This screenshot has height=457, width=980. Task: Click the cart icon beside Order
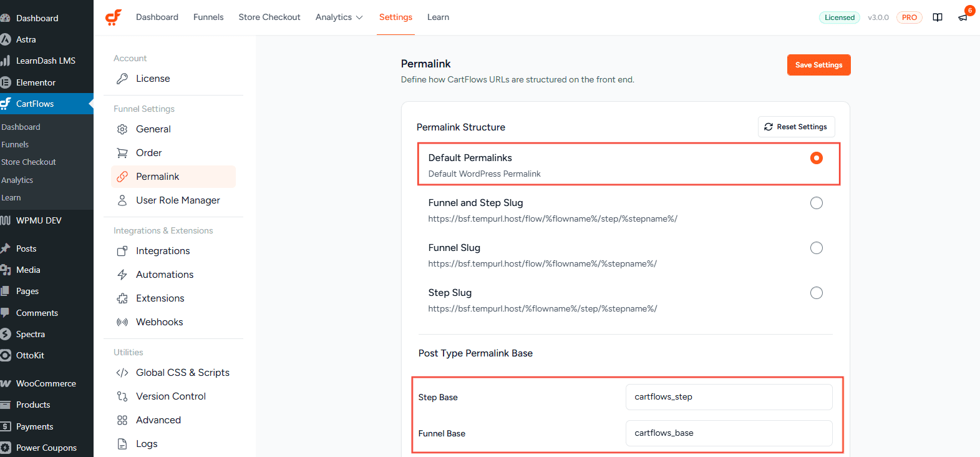point(122,153)
